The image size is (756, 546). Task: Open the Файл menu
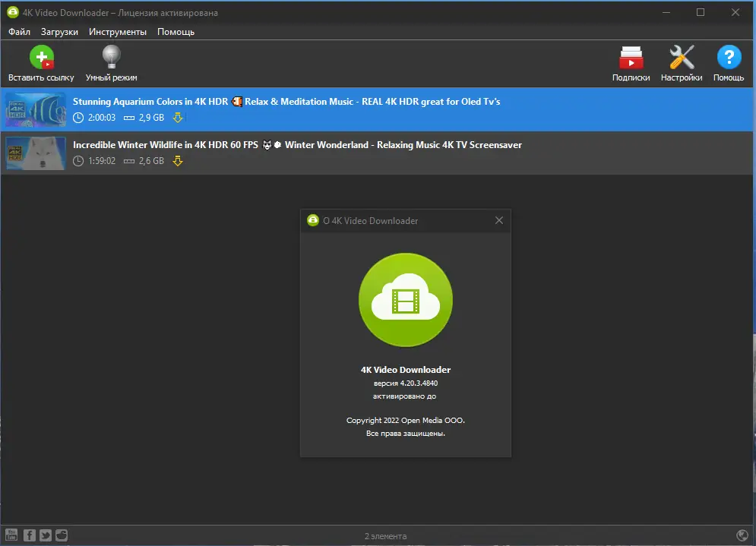coord(18,32)
